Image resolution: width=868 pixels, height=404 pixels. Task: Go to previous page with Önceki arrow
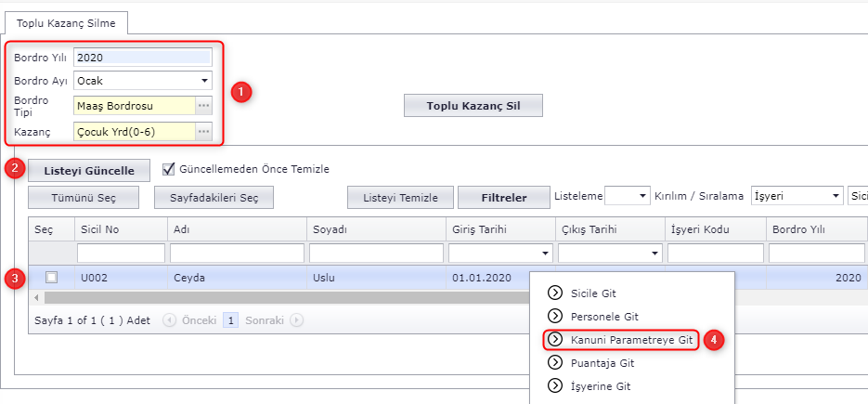[x=169, y=320]
